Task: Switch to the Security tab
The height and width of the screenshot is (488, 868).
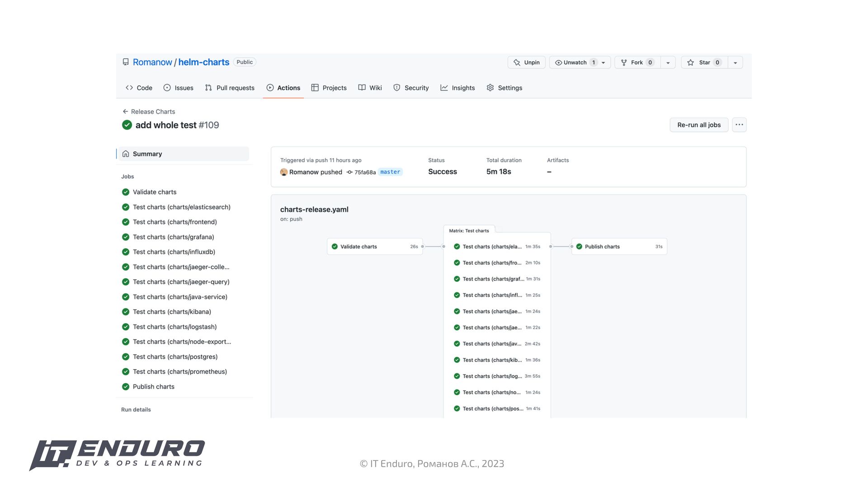Action: 411,88
